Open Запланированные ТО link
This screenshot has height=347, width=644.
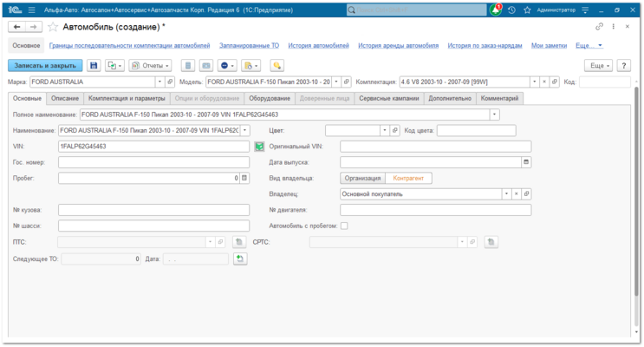pyautogui.click(x=249, y=46)
